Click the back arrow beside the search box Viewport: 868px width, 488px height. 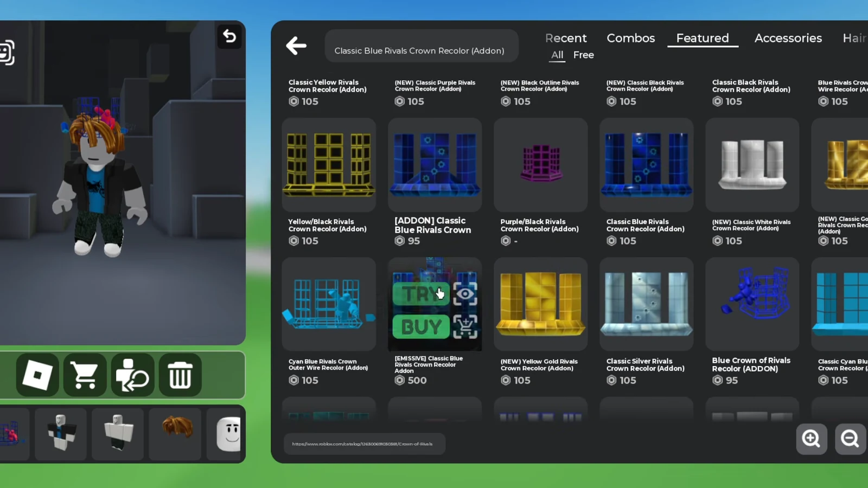(296, 46)
